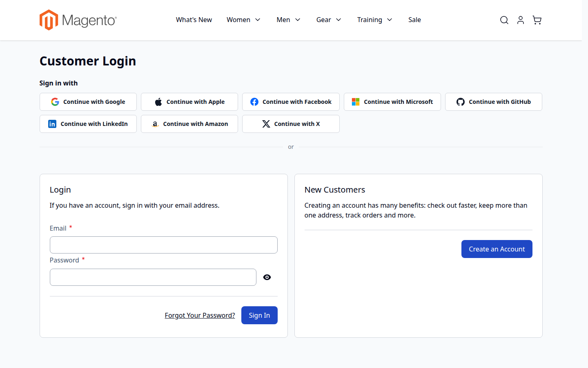Go to the Sale menu item
The height and width of the screenshot is (368, 588).
414,20
